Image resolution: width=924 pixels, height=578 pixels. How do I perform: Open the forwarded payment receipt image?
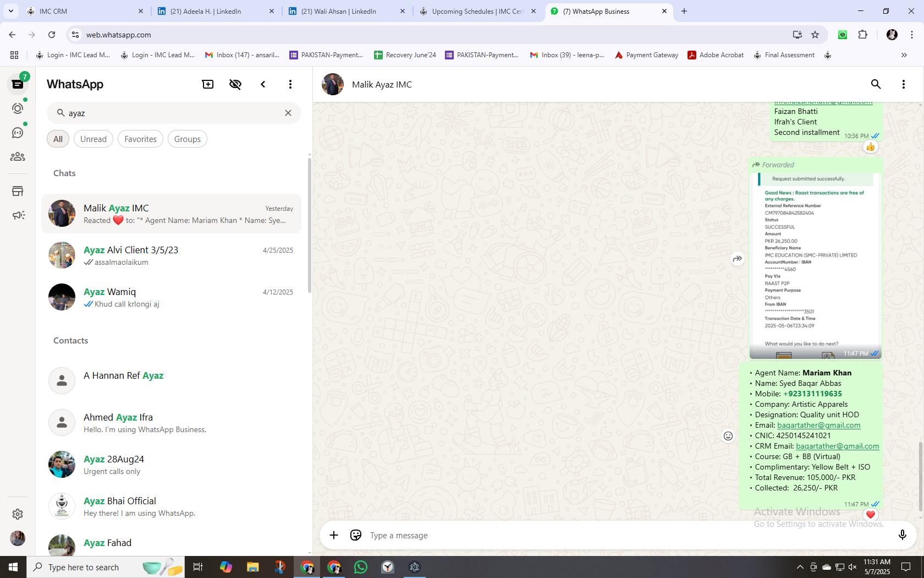tap(816, 266)
